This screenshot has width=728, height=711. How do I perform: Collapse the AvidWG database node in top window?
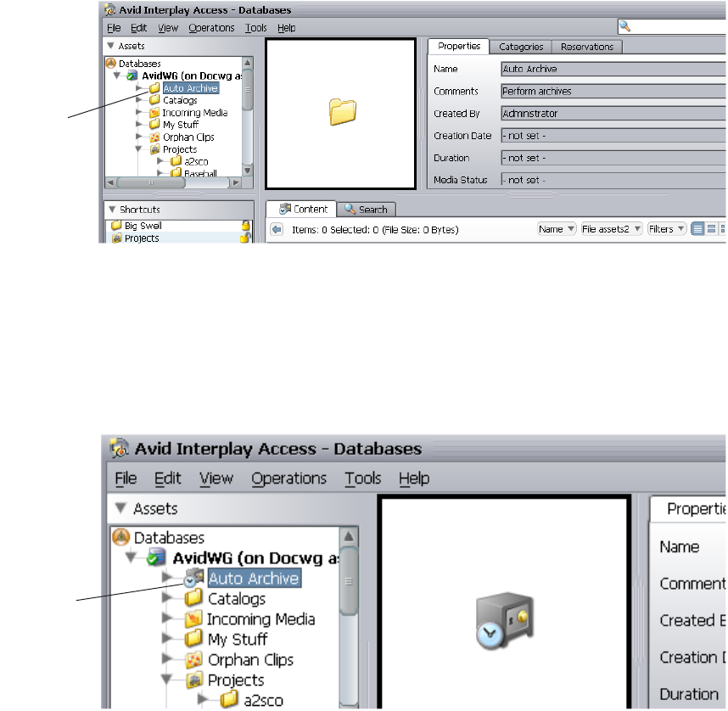117,76
